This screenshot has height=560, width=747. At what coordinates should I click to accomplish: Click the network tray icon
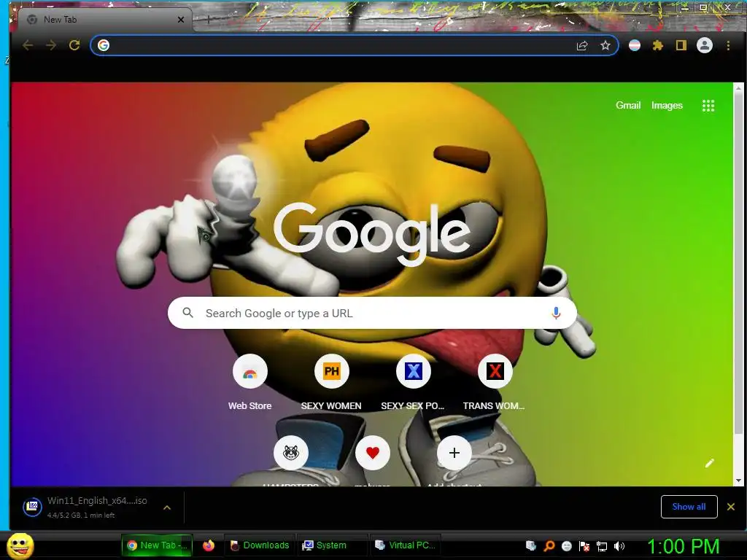[x=602, y=546]
